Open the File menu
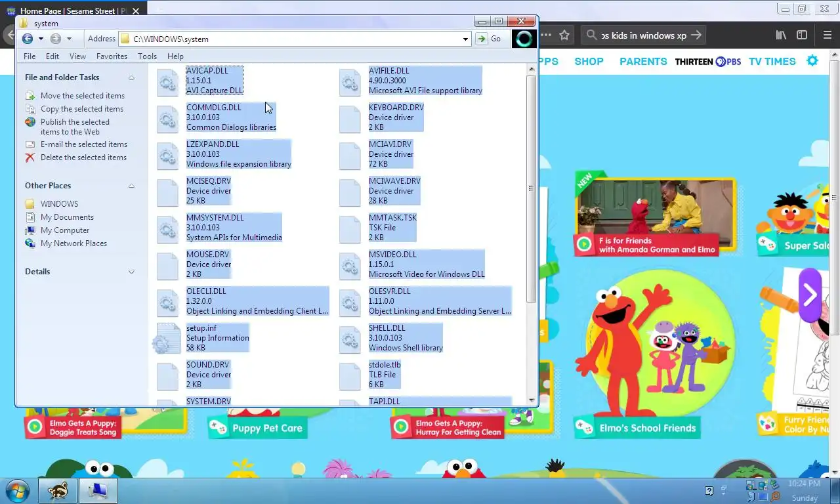The width and height of the screenshot is (840, 504). tap(30, 56)
